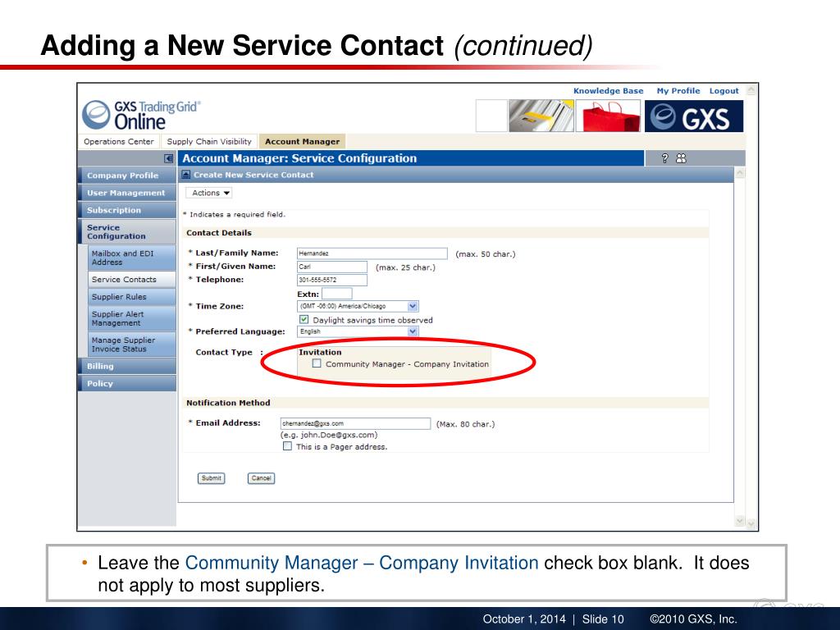Check This is a Pager address box
Screen dimensions: 840x630
click(x=287, y=445)
